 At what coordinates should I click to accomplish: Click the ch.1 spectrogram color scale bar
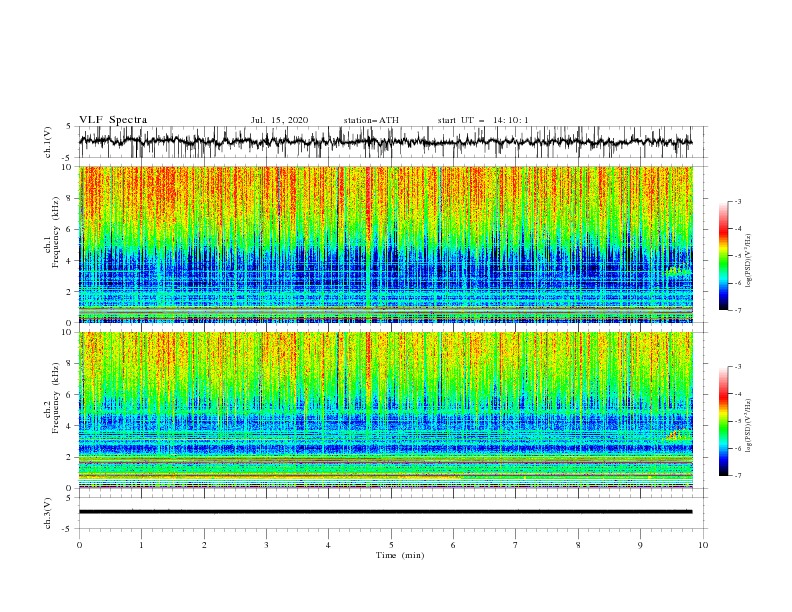(723, 256)
